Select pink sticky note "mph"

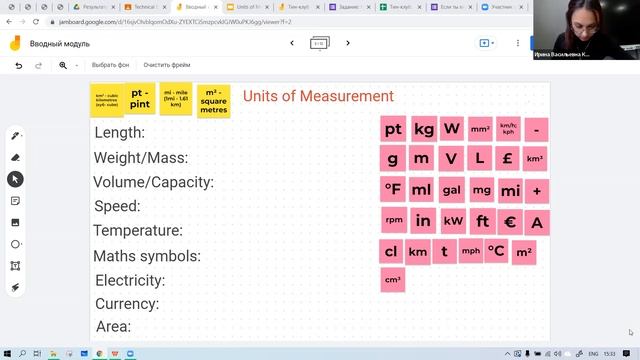tap(471, 251)
